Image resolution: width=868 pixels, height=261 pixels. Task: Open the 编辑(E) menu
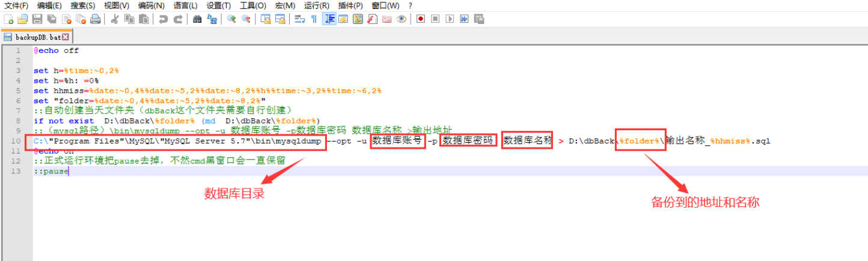coord(49,5)
